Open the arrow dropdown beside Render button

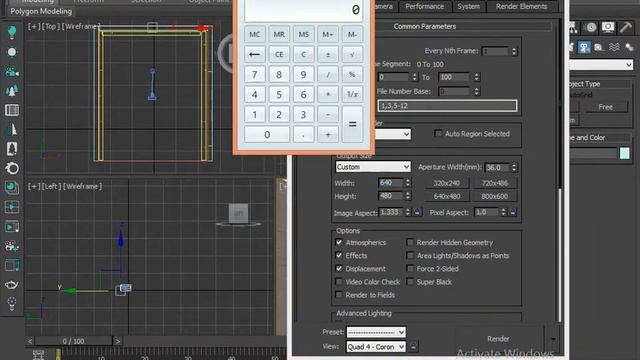tap(553, 339)
